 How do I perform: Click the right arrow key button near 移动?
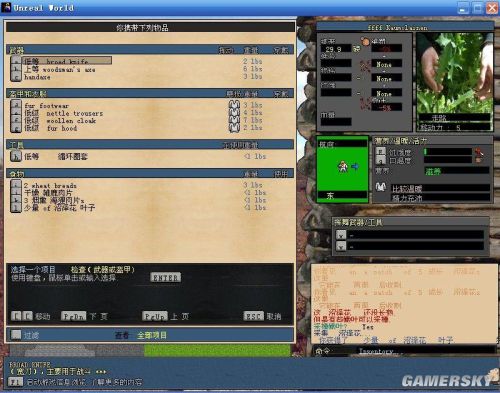pos(28,316)
